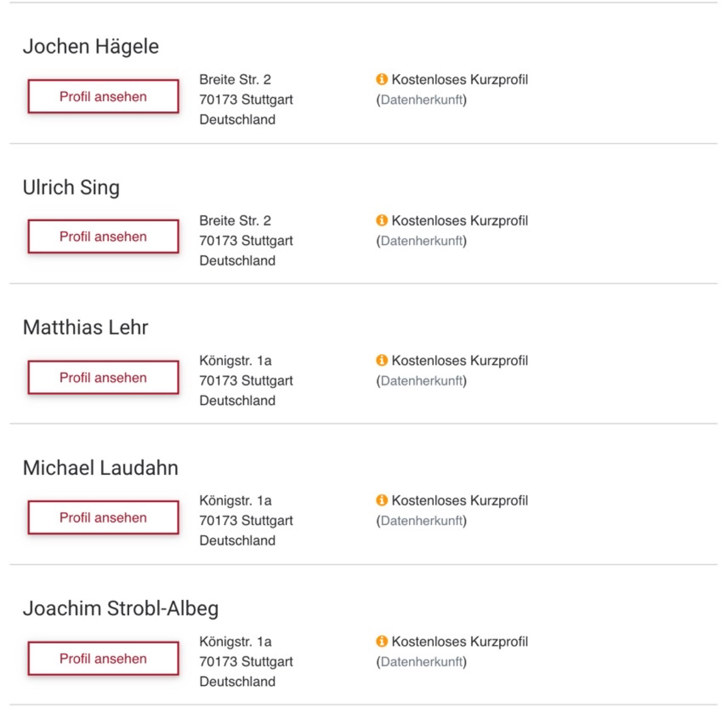The width and height of the screenshot is (728, 708).
Task: Open Michael Laudahn's profile button
Action: (103, 518)
